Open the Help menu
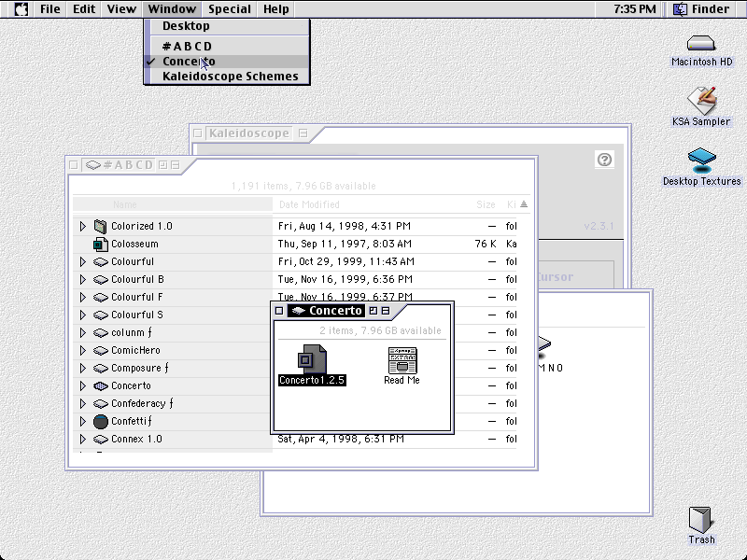This screenshot has width=747, height=560. pos(275,9)
